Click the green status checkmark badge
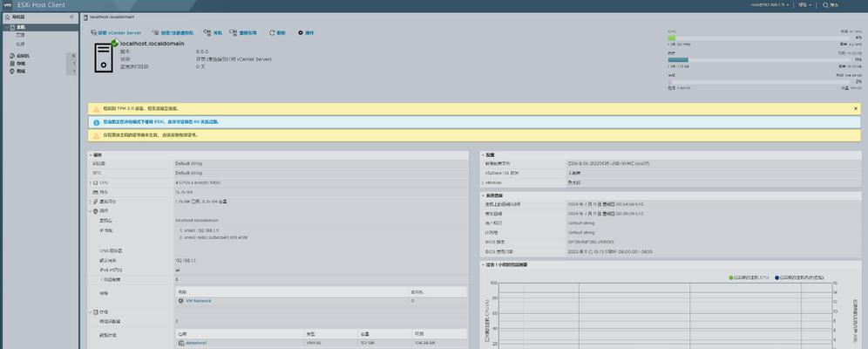868x349 pixels. [114, 44]
